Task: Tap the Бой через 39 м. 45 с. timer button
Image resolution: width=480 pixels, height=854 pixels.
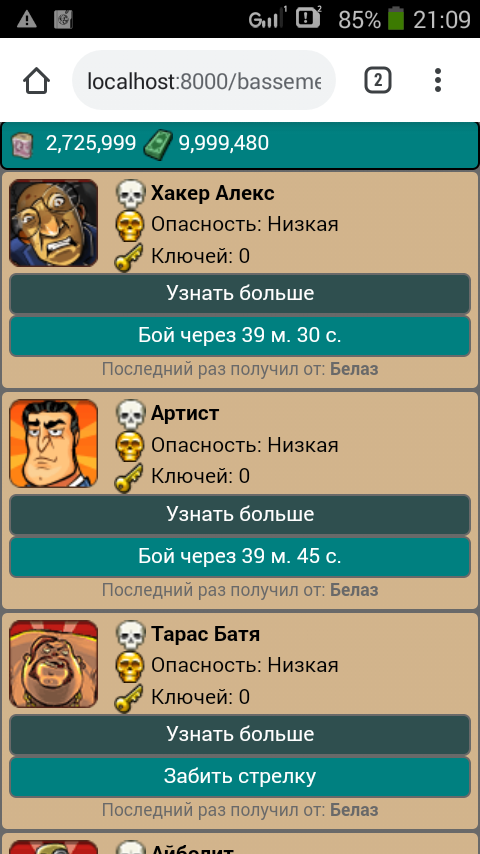Action: coord(240,557)
